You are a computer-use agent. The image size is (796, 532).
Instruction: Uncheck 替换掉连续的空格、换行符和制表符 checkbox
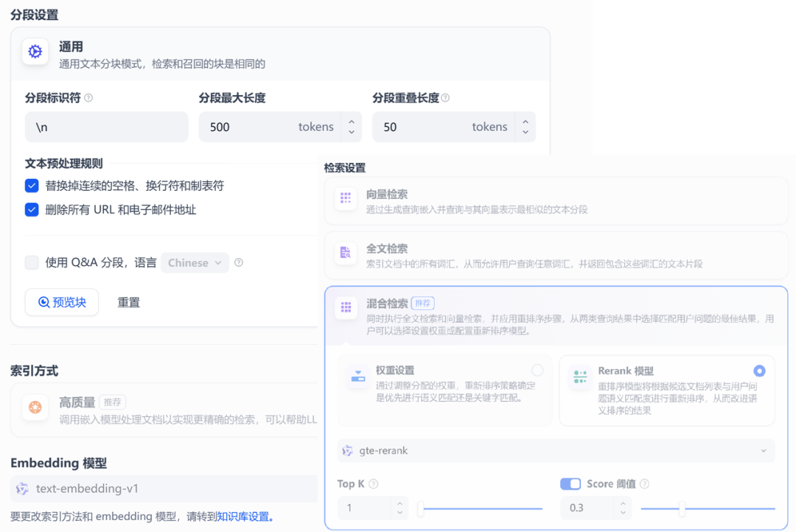coord(32,186)
